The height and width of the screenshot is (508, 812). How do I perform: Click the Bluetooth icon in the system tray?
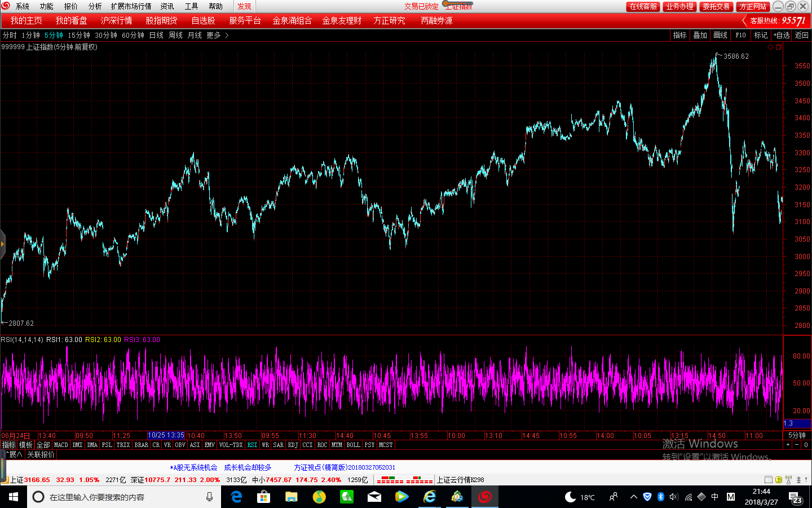tap(660, 497)
